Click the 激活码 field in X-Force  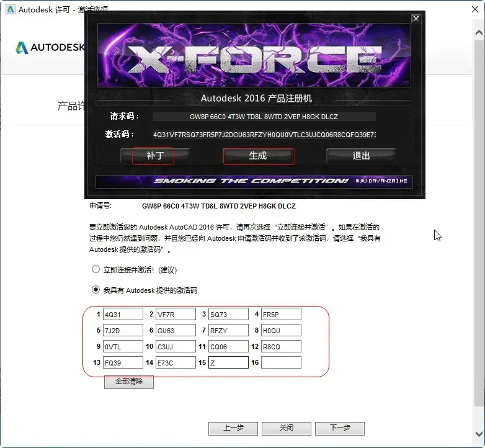264,135
